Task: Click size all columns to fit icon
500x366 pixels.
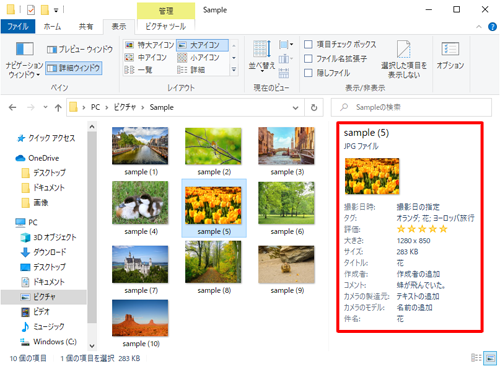Action: pos(284,73)
